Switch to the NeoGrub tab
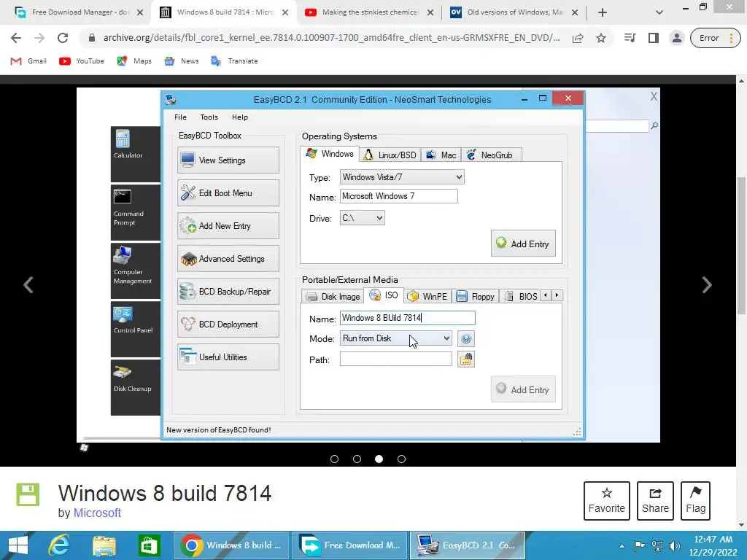Screen dimensions: 747x560 [491, 155]
